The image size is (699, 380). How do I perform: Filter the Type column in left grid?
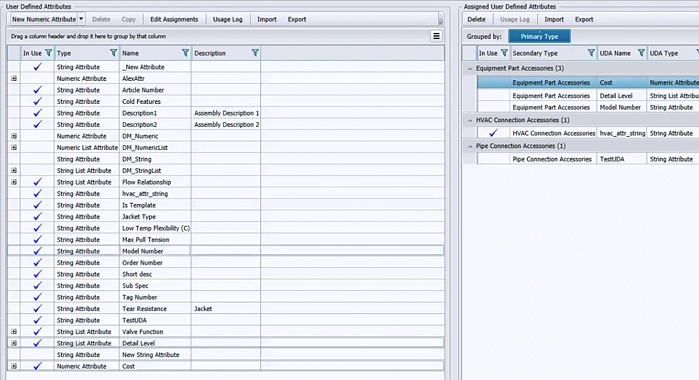pyautogui.click(x=114, y=53)
